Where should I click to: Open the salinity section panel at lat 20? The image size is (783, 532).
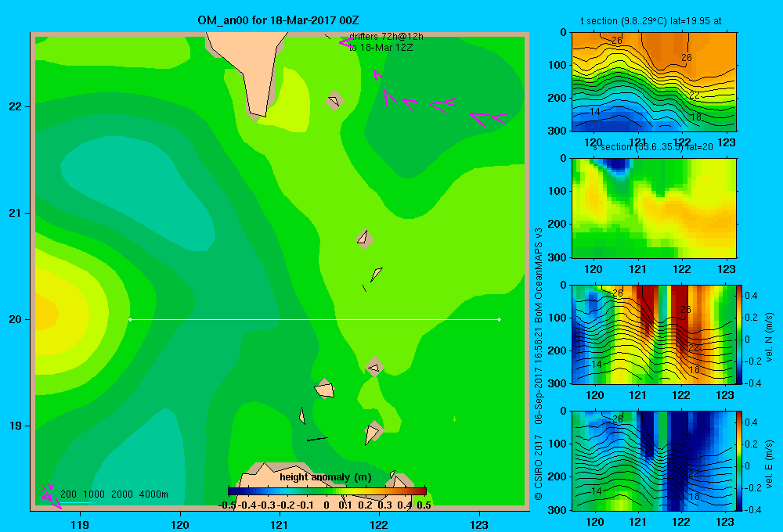click(654, 208)
